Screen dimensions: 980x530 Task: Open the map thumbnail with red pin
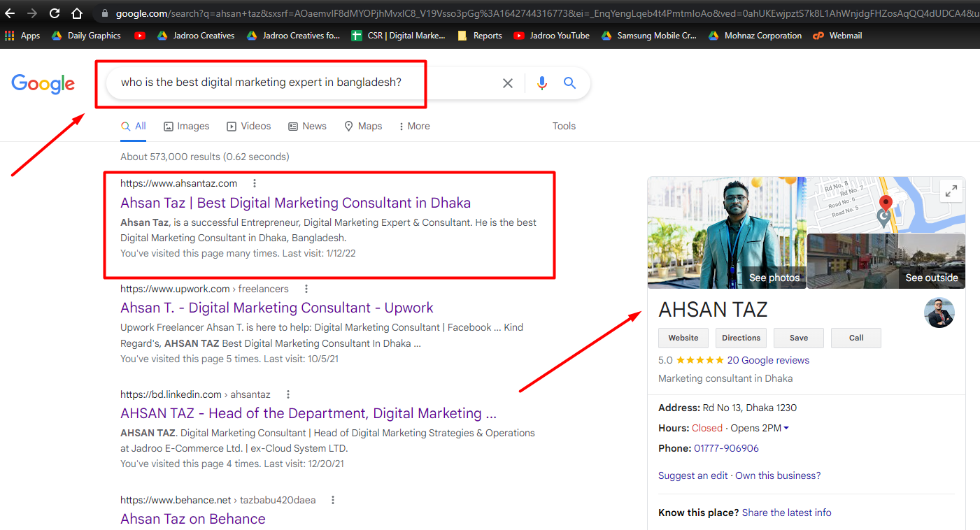click(886, 205)
